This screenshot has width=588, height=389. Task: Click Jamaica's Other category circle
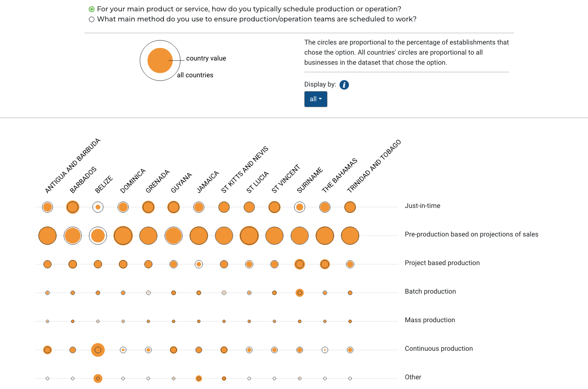click(199, 378)
